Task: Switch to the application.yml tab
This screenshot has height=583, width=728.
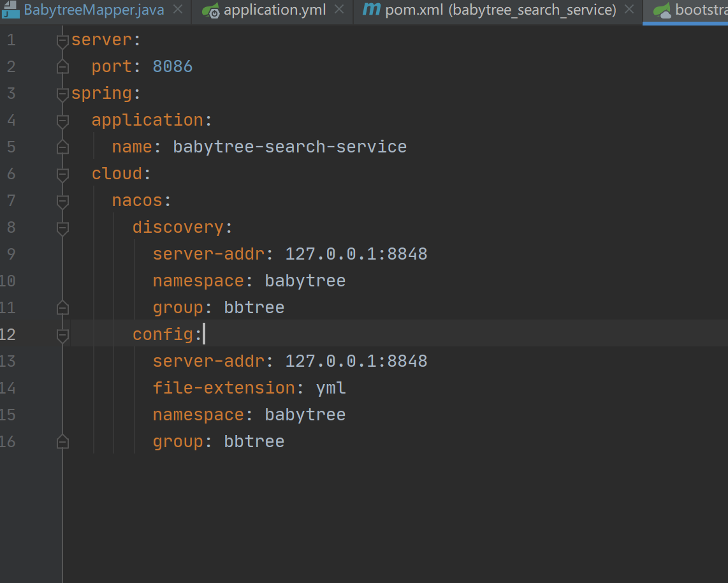Action: [275, 10]
